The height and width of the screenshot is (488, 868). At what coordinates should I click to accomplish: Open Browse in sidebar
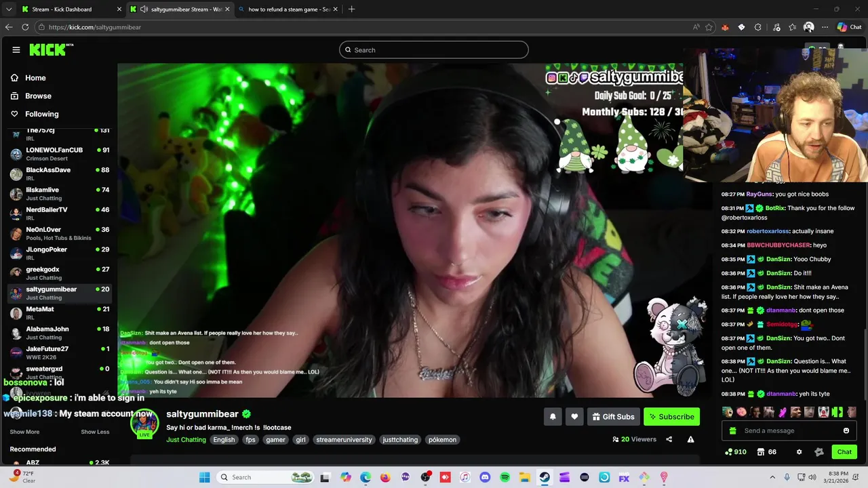tap(31, 96)
